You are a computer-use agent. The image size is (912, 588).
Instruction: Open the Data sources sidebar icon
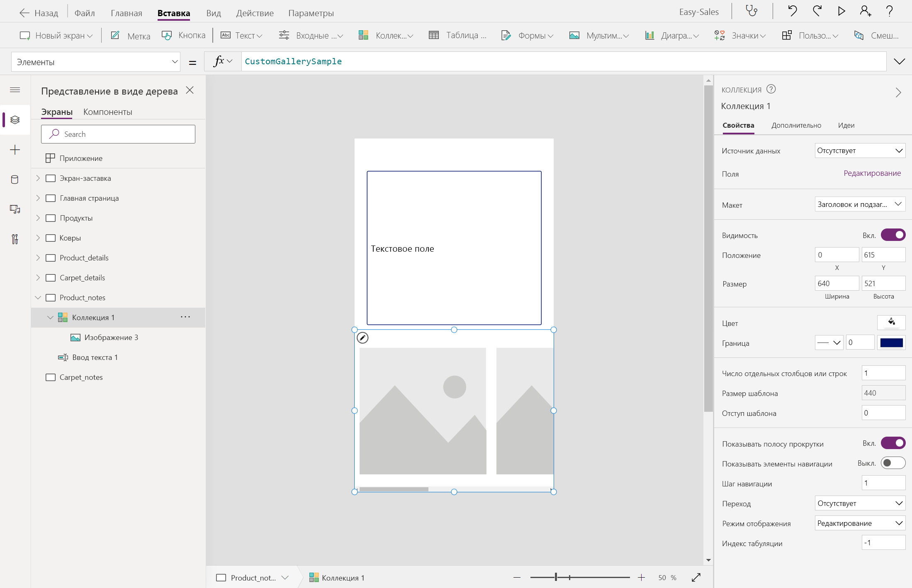(x=15, y=180)
